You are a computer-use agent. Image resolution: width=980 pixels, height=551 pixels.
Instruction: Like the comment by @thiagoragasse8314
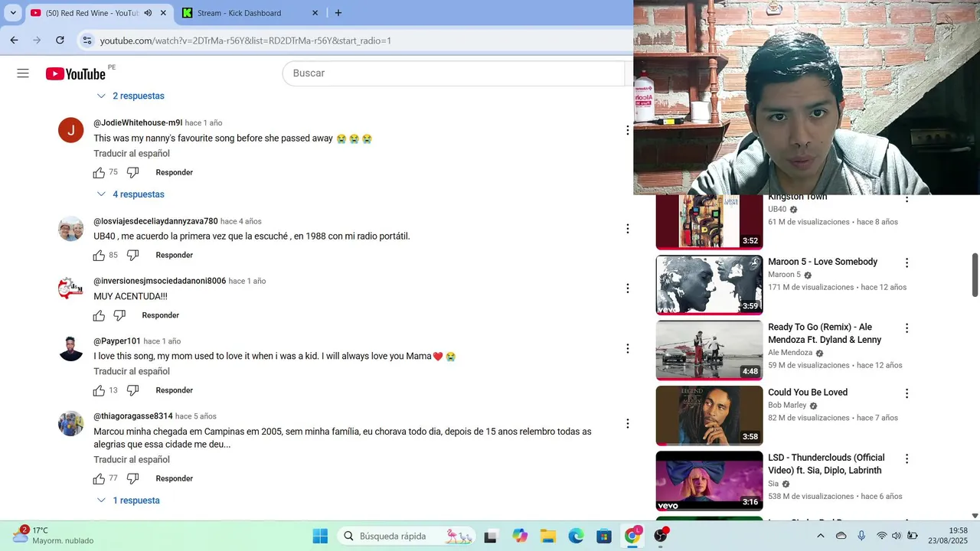pyautogui.click(x=99, y=479)
